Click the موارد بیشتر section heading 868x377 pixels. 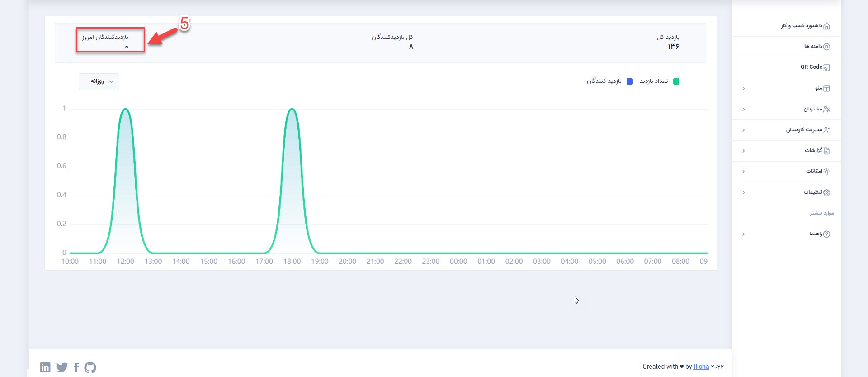[821, 213]
